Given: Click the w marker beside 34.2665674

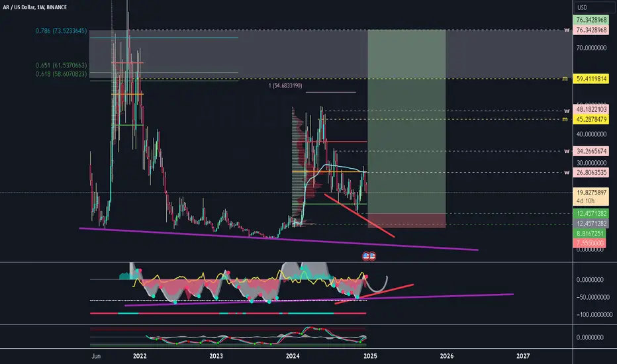Looking at the screenshot, I should (x=567, y=151).
